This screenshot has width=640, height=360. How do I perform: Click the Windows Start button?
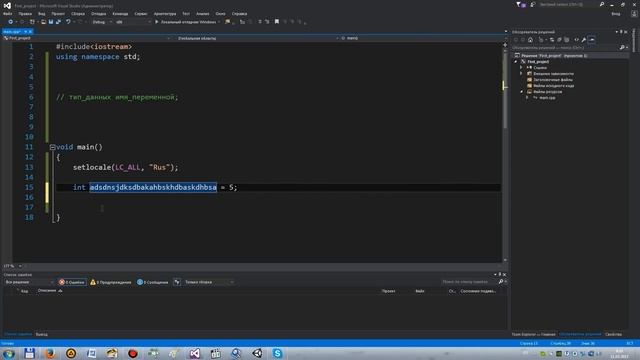coord(9,353)
